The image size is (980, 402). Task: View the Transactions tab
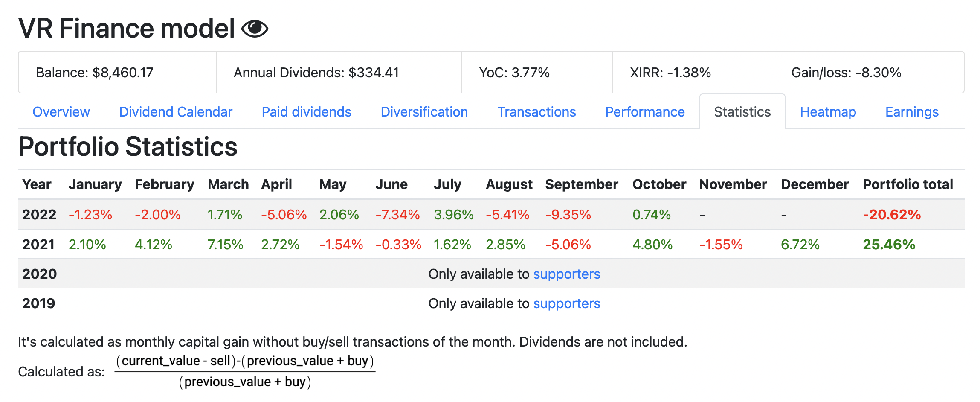(536, 112)
